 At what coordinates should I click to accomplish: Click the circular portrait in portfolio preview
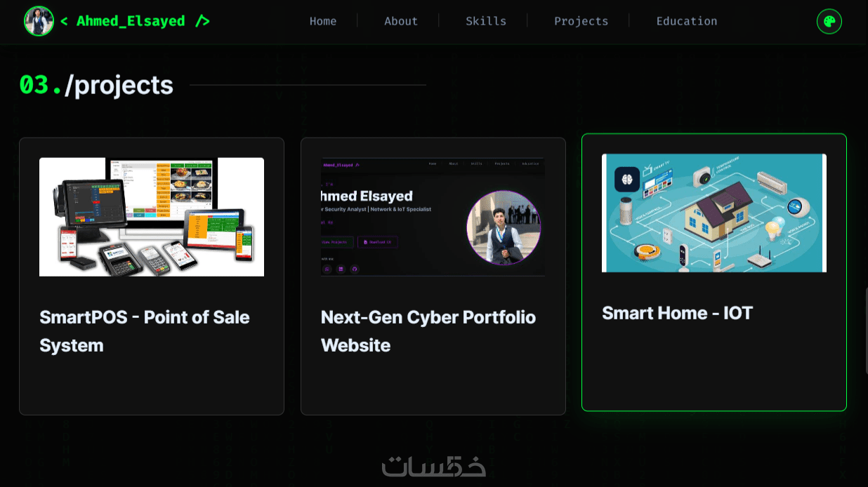point(504,227)
